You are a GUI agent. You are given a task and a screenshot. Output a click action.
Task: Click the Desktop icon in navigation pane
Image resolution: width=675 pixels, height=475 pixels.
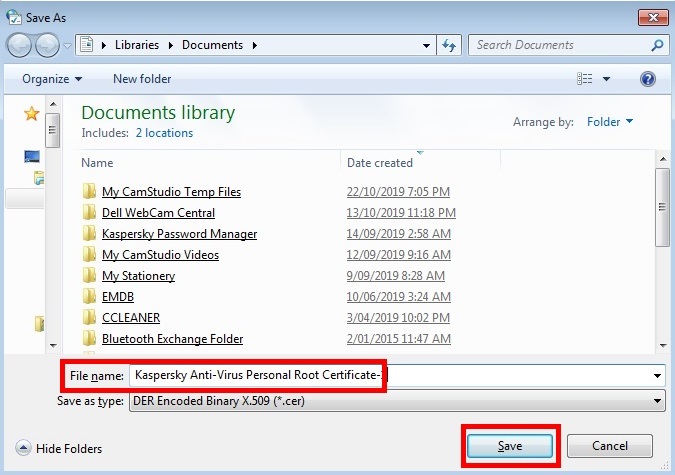[x=32, y=156]
